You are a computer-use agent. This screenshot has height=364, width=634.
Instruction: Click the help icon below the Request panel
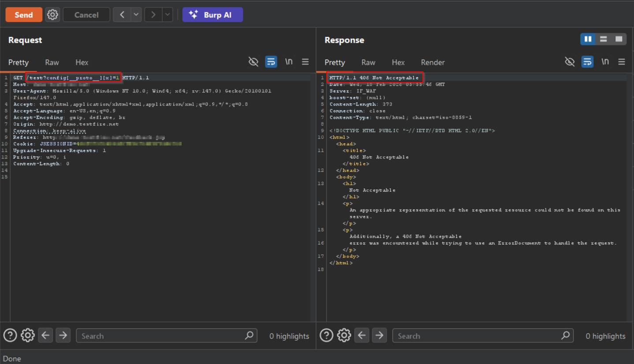(10, 335)
